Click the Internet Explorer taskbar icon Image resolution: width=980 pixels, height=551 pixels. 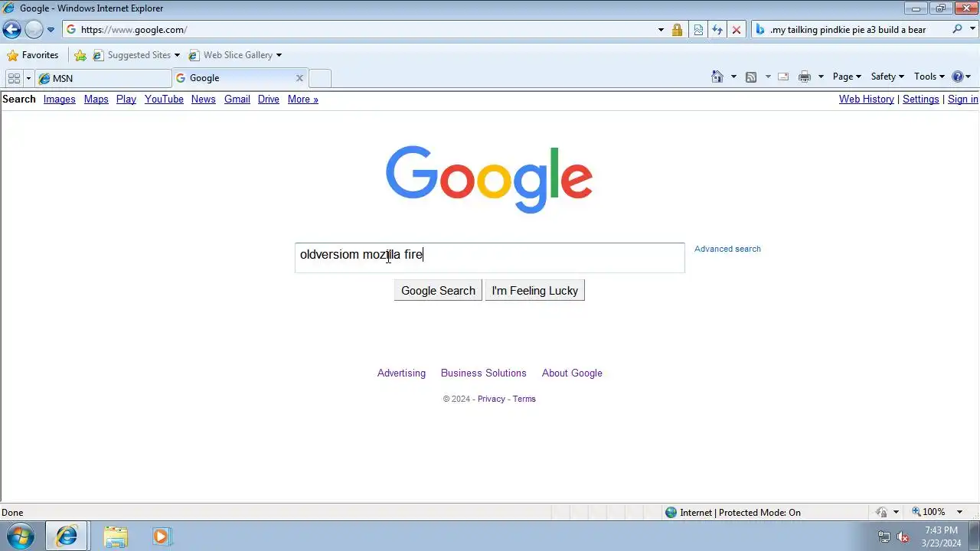click(x=67, y=536)
